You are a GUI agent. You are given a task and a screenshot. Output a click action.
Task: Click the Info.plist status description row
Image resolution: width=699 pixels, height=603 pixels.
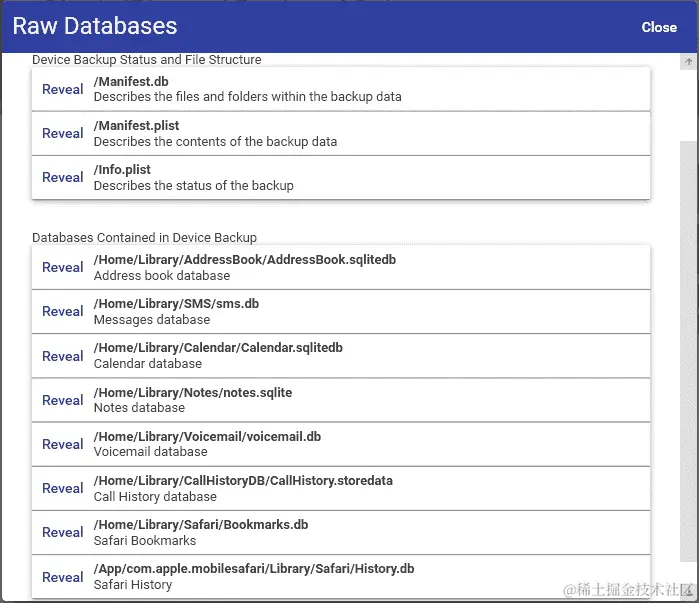[341, 177]
